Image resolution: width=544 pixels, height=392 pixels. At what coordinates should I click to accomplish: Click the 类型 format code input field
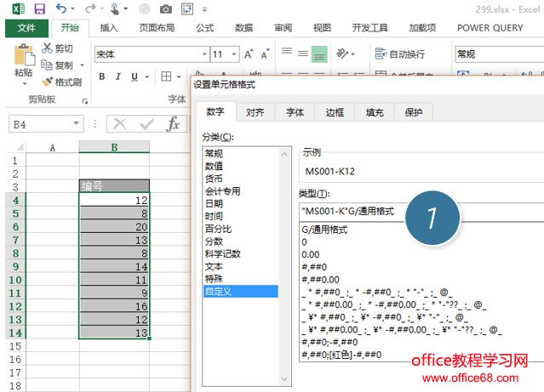click(x=421, y=211)
